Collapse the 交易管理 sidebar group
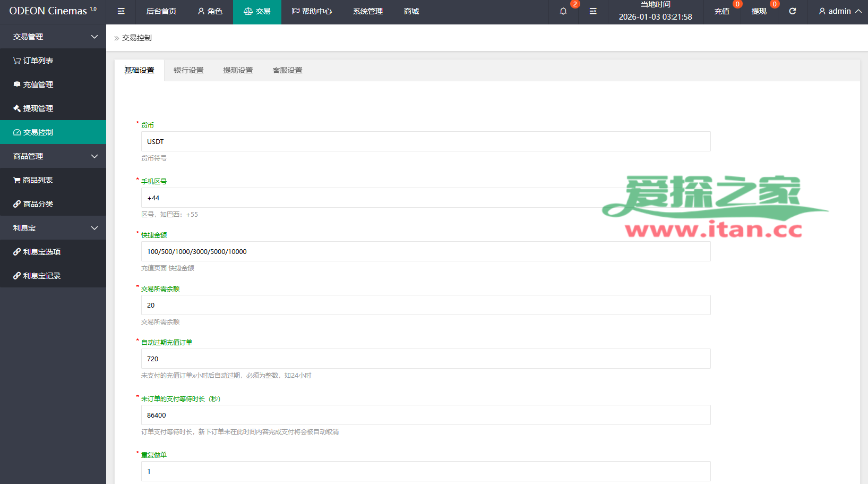 click(x=53, y=37)
